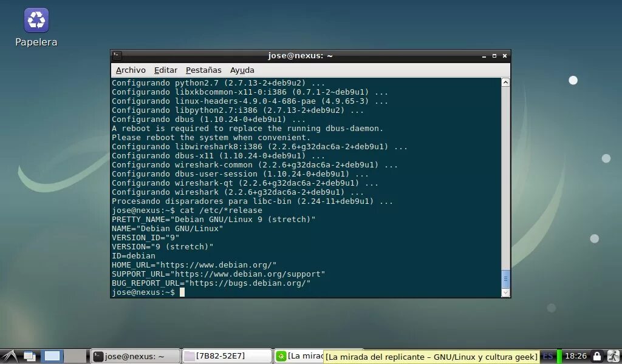The image size is (622, 364).
Task: Click the 'Configurando linux-headers' line
Action: 250,101
